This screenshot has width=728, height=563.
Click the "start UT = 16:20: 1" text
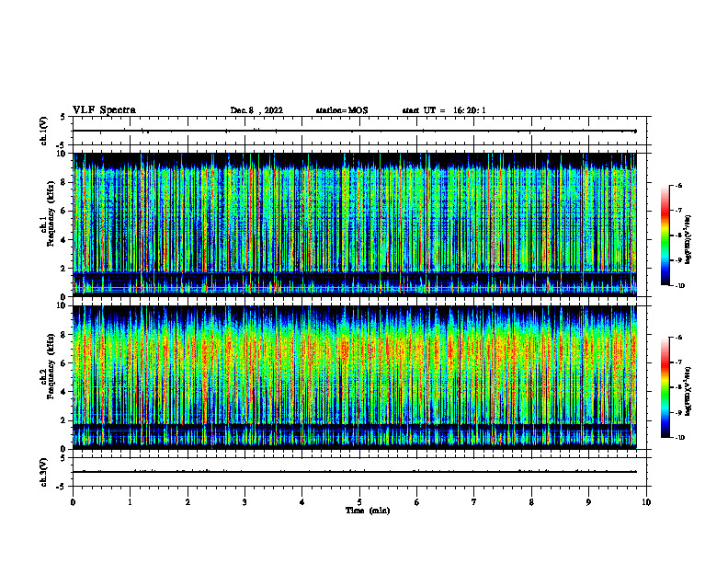click(x=444, y=110)
